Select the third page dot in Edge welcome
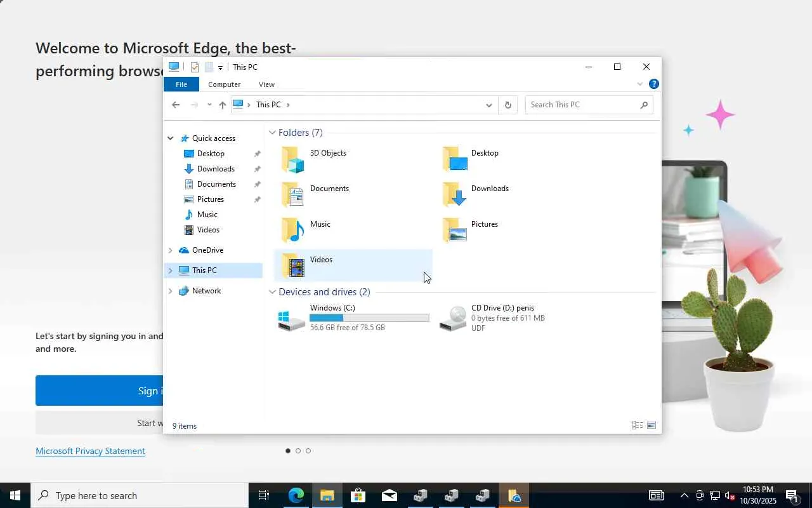 [308, 451]
